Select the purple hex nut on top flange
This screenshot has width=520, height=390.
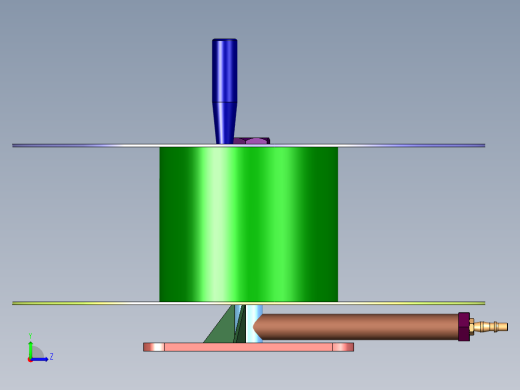click(252, 141)
